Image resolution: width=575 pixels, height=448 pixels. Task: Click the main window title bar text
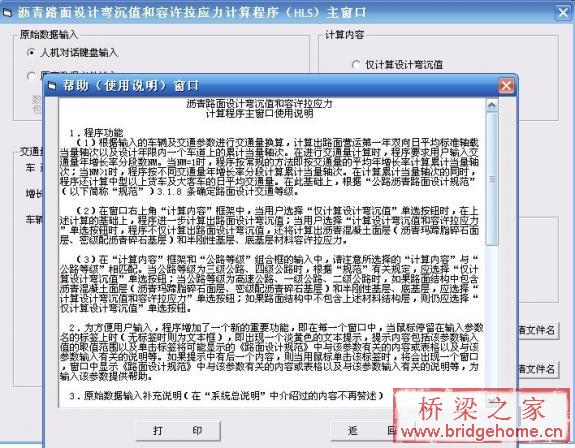[191, 12]
